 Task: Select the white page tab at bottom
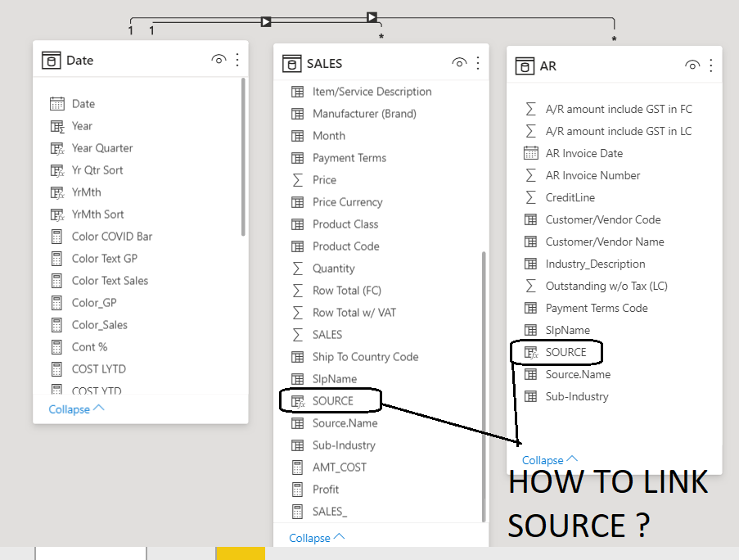[91, 553]
